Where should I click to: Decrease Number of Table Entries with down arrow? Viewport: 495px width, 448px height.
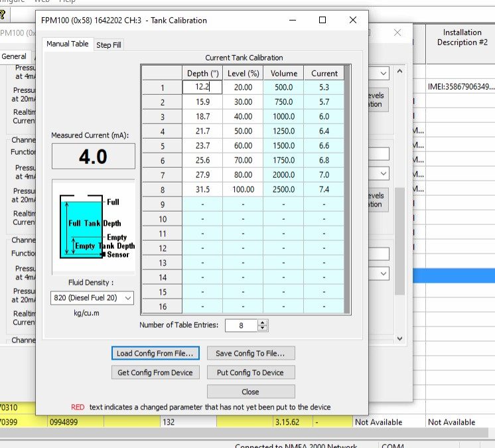(x=263, y=329)
